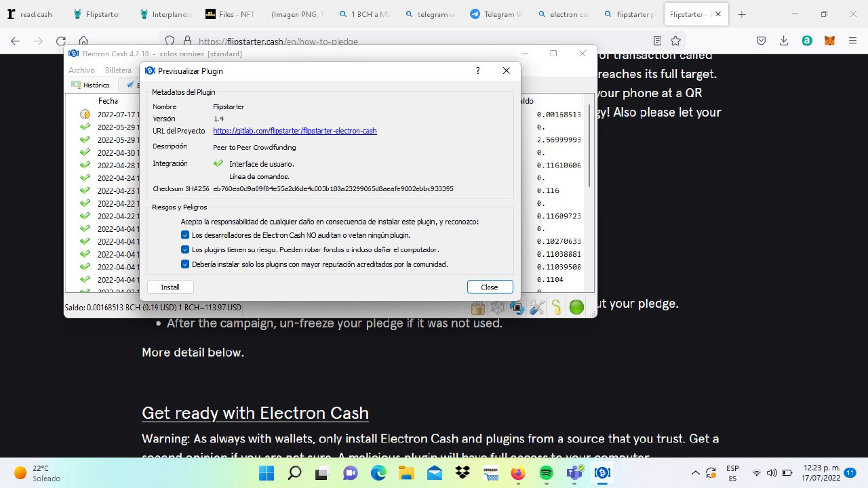Open the Billetera menu in Electron Cash
This screenshot has width=868, height=488.
coord(119,70)
